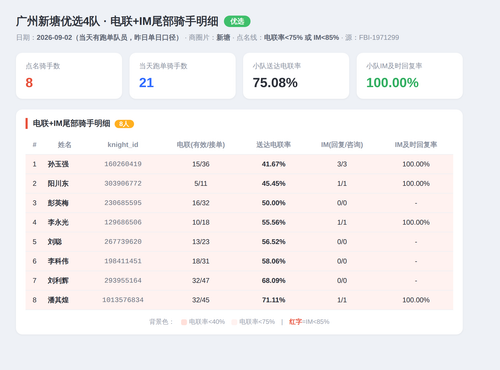The width and height of the screenshot is (500, 370).
Task: Click the 56.52% call rate value
Action: [x=273, y=242]
